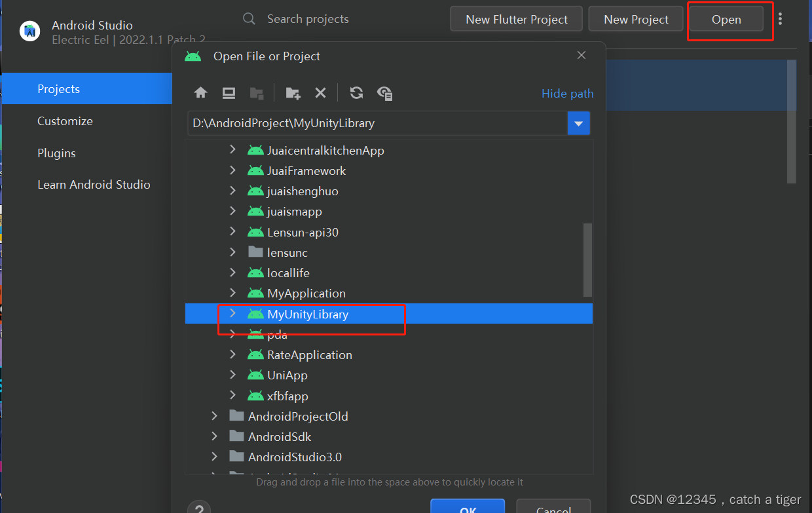The height and width of the screenshot is (513, 812).
Task: Click the New Project button
Action: point(636,19)
